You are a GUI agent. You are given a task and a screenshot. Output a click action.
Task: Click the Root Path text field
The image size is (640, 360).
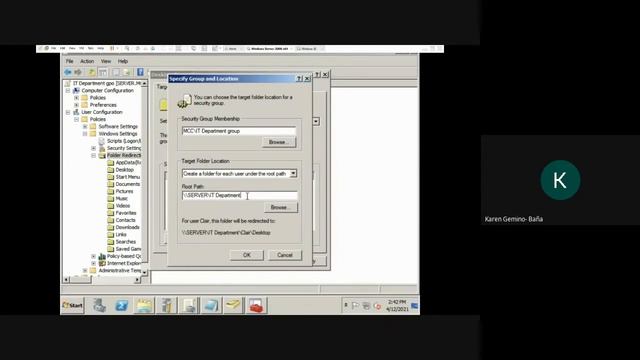tap(240, 196)
